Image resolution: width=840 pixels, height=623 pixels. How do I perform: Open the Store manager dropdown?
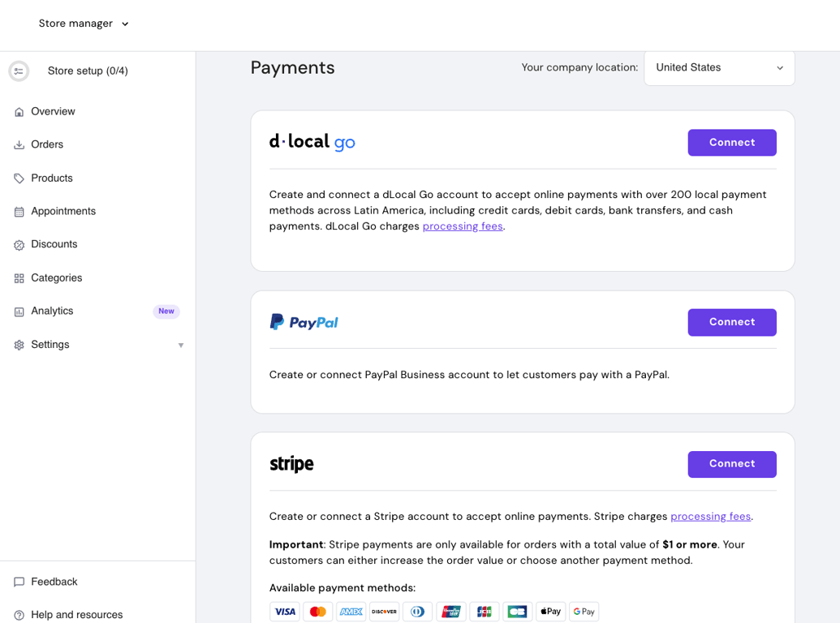click(84, 24)
